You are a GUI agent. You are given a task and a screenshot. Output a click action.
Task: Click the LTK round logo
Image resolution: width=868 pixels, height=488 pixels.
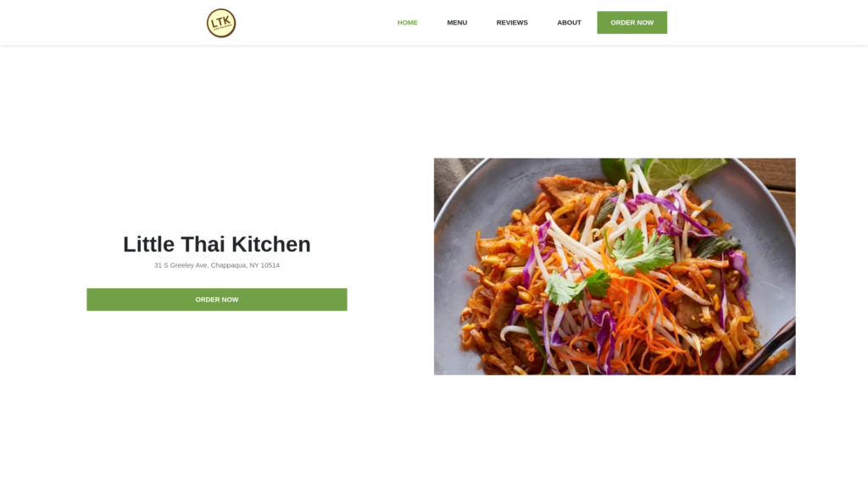click(221, 23)
